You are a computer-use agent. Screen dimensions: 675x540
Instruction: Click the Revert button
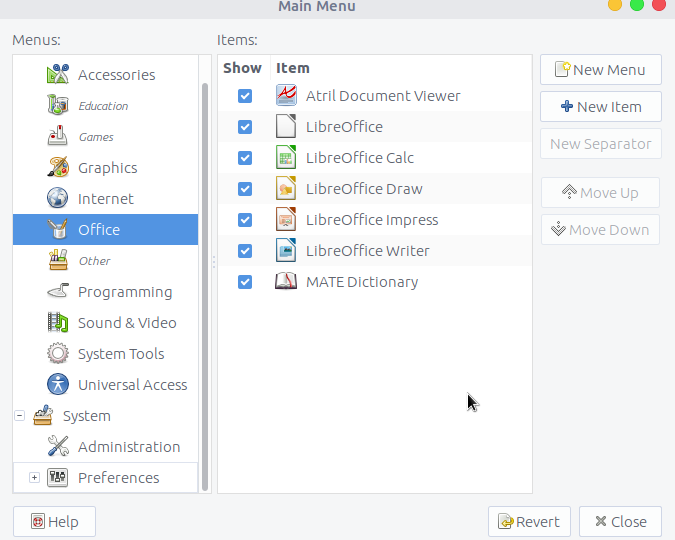point(529,522)
